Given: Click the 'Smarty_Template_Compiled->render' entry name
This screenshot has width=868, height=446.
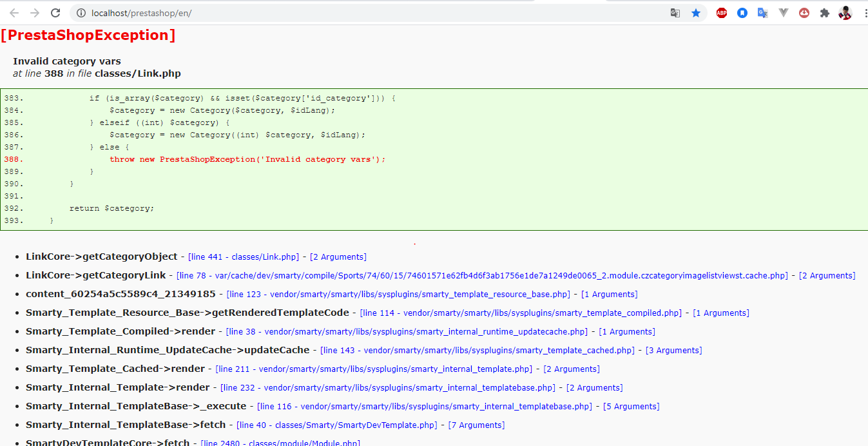Looking at the screenshot, I should pyautogui.click(x=121, y=331).
